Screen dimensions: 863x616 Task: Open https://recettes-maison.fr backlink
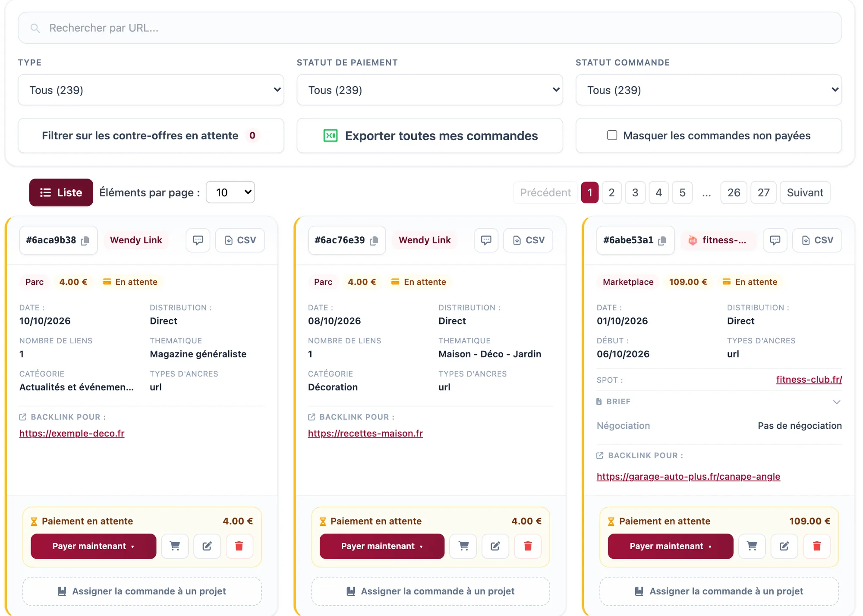[x=365, y=434]
